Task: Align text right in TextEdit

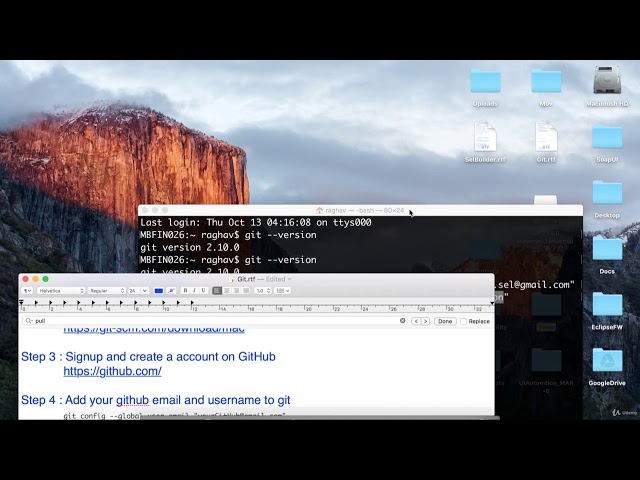Action: click(236, 291)
